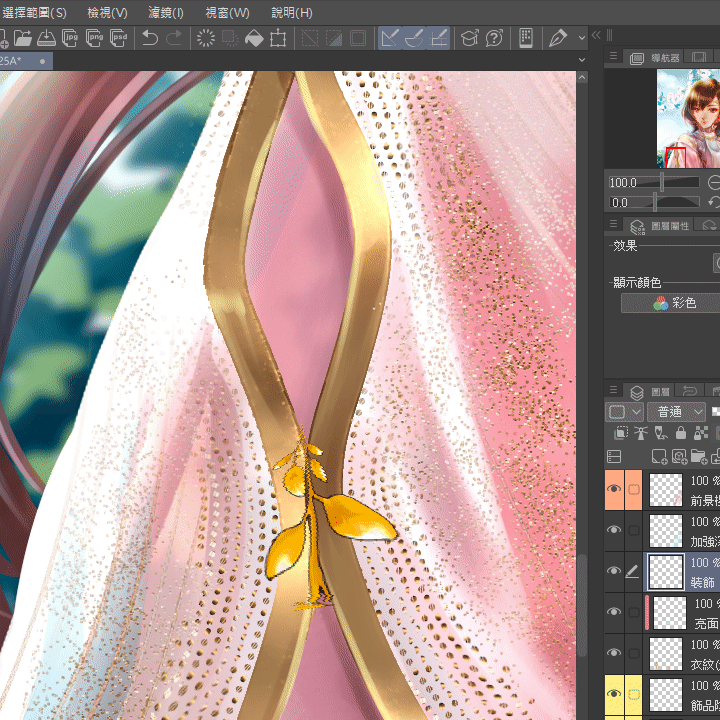This screenshot has width=720, height=720.
Task: Hide the 装飾 layer with its eye icon
Action: pos(614,571)
